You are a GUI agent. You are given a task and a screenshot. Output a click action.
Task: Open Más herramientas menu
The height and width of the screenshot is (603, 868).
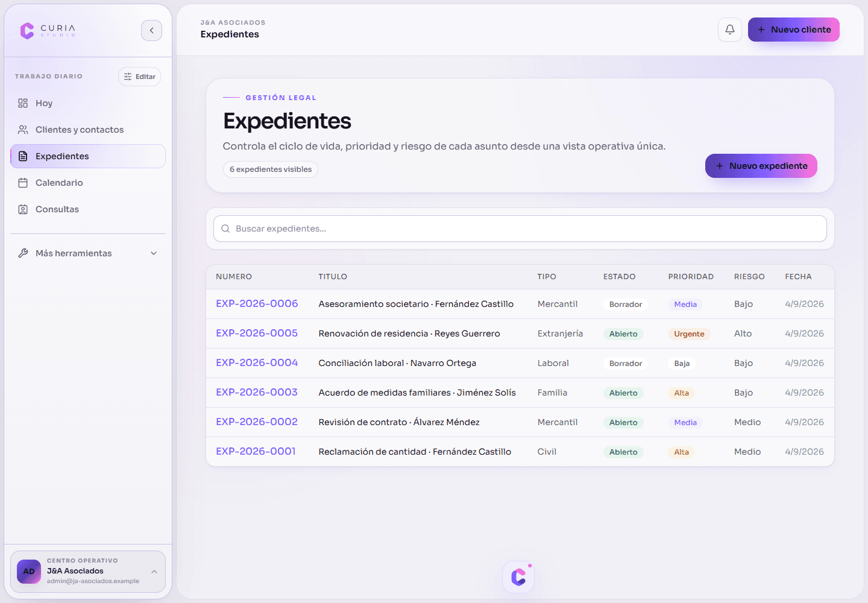[88, 253]
